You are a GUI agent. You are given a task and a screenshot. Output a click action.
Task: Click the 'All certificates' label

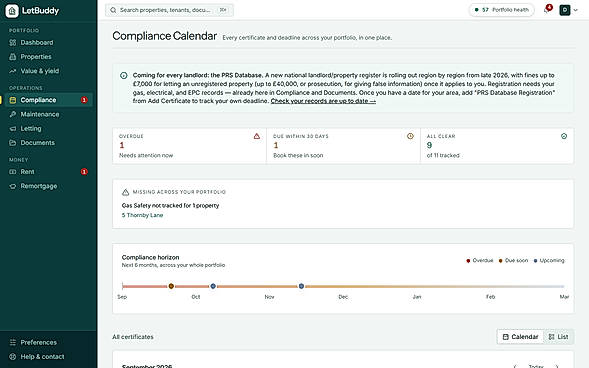point(133,337)
